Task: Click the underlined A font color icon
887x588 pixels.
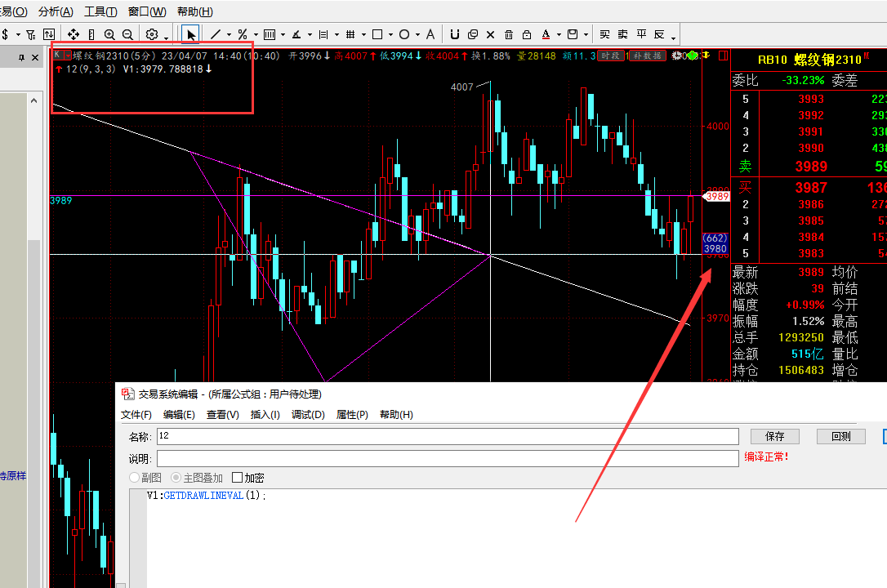Action: click(546, 34)
